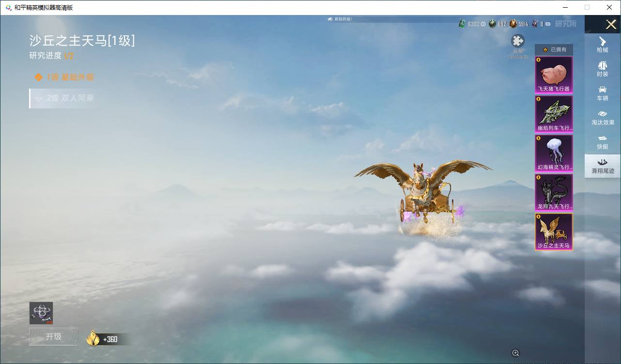Image resolution: width=621 pixels, height=364 pixels.
Task: Maximize the emulator window
Action: (x=587, y=7)
